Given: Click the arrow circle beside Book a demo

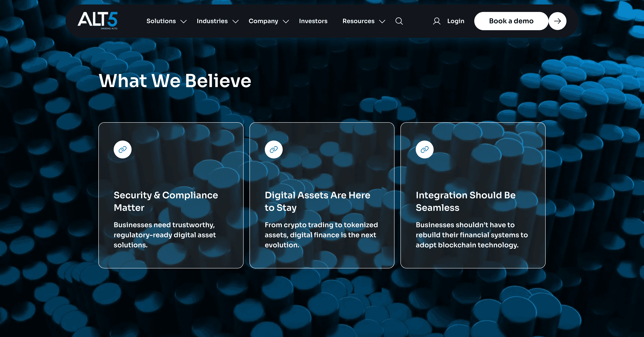Looking at the screenshot, I should (x=557, y=21).
